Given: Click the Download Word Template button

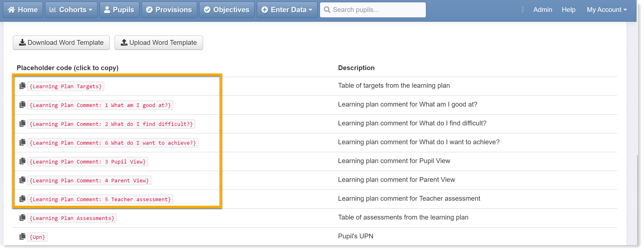Looking at the screenshot, I should click(x=61, y=42).
